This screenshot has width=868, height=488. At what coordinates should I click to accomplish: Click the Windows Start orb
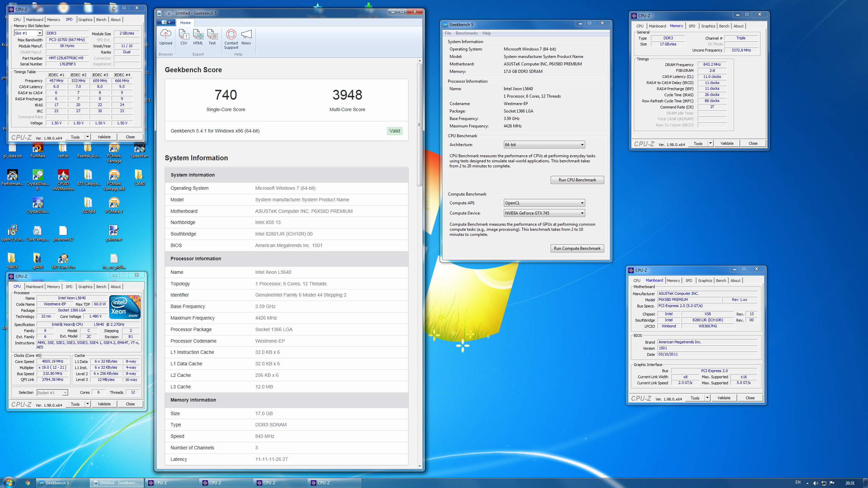click(x=9, y=482)
